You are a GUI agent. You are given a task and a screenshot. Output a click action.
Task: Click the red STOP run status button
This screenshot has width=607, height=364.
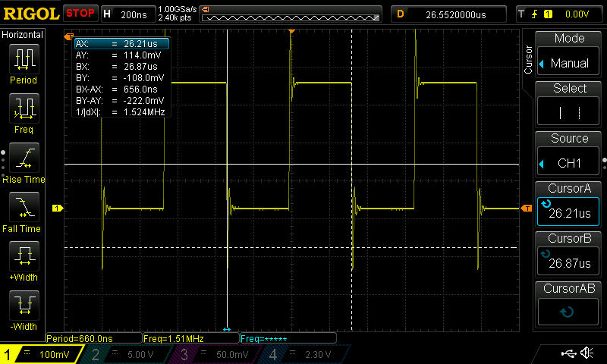pyautogui.click(x=80, y=14)
